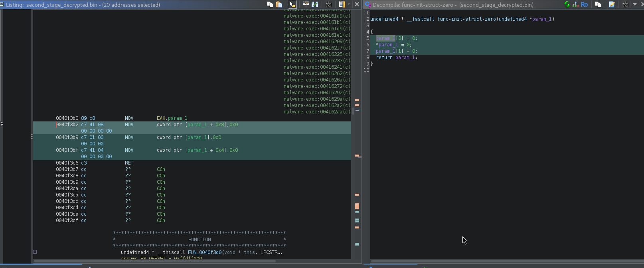Click cross-reference malware-exec:00416241(c)

(x=317, y=67)
